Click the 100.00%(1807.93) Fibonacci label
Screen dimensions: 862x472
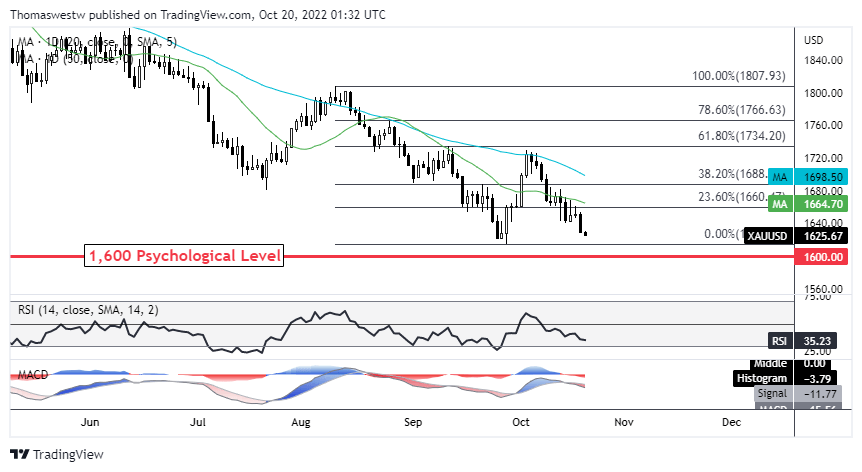click(x=738, y=76)
